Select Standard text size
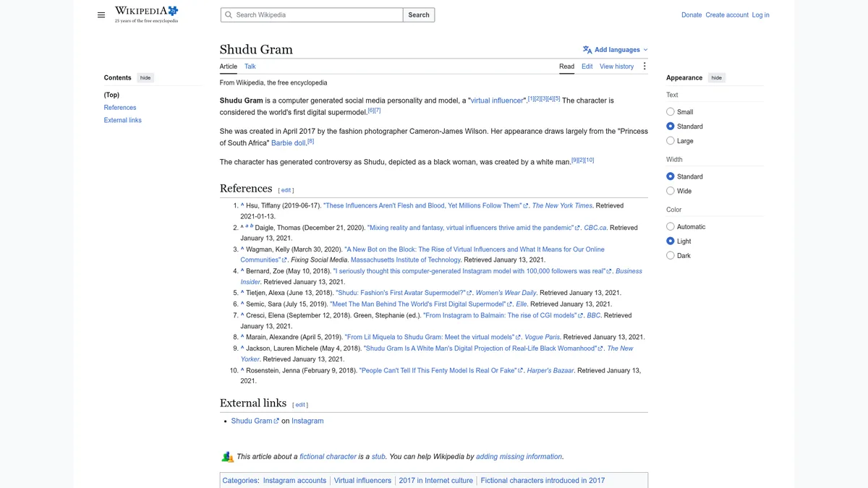The height and width of the screenshot is (488, 868). [671, 127]
